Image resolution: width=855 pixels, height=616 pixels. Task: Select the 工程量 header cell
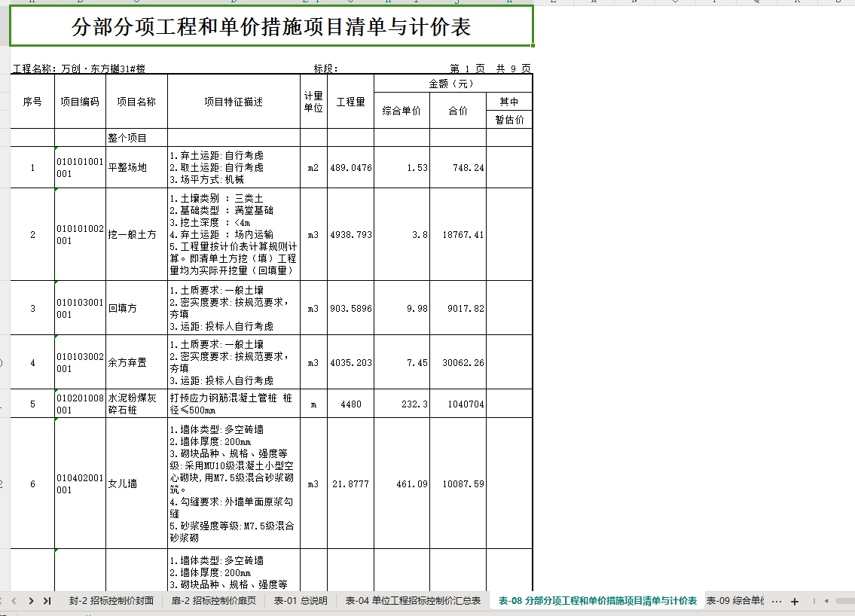coord(350,102)
